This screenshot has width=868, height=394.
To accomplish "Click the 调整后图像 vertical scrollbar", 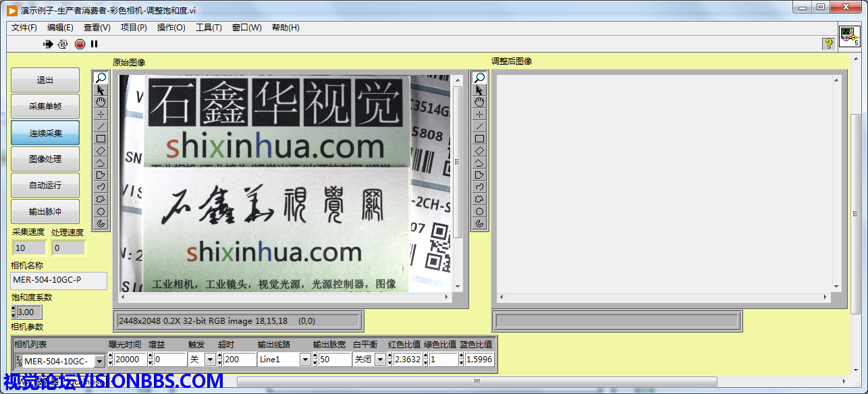I will click(x=836, y=183).
